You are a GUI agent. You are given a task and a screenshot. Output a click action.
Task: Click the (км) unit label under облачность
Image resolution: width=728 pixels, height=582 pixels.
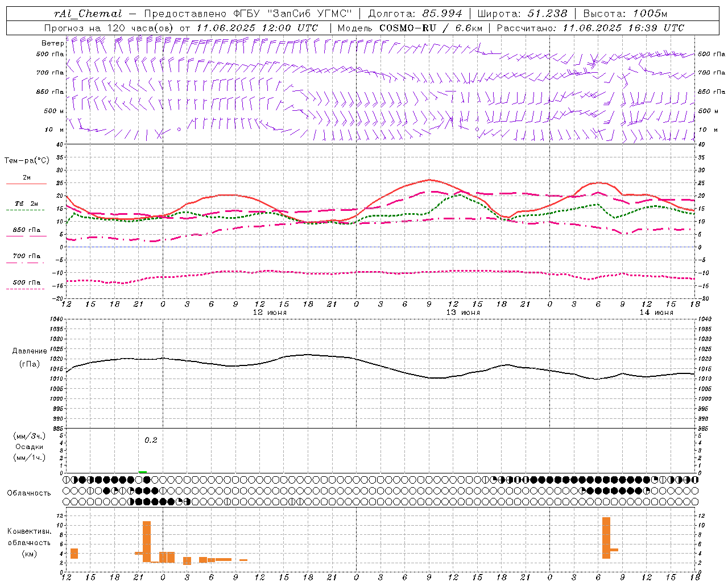29,553
